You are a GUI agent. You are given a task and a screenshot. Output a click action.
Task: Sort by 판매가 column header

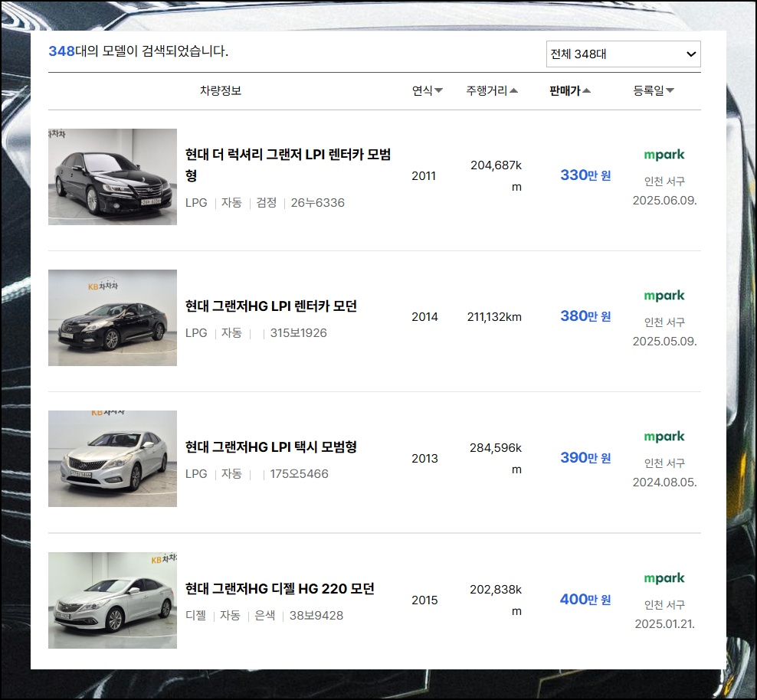click(570, 90)
